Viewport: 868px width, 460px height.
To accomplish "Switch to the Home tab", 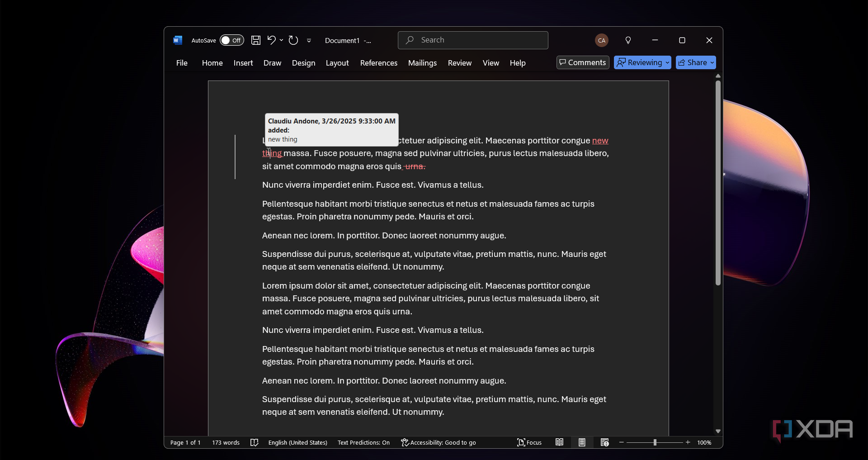I will [x=212, y=63].
